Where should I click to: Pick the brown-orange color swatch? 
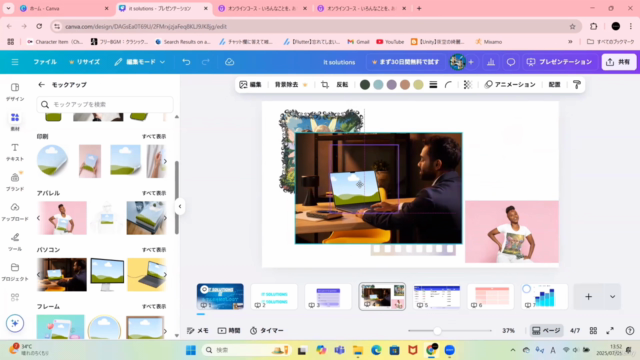coord(405,84)
